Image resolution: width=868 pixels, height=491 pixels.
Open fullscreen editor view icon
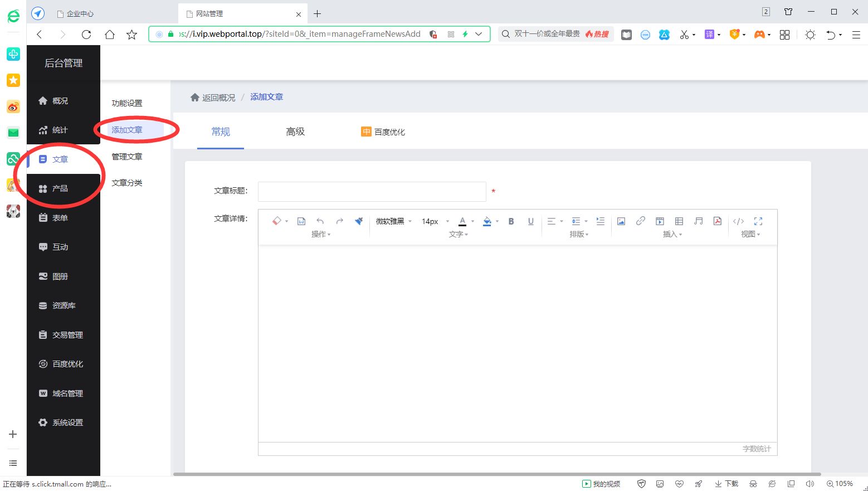[x=758, y=221]
